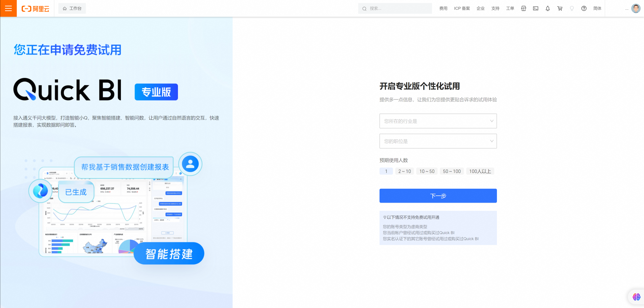Image resolution: width=644 pixels, height=308 pixels.
Task: Open the 费用 menu
Action: [443, 9]
